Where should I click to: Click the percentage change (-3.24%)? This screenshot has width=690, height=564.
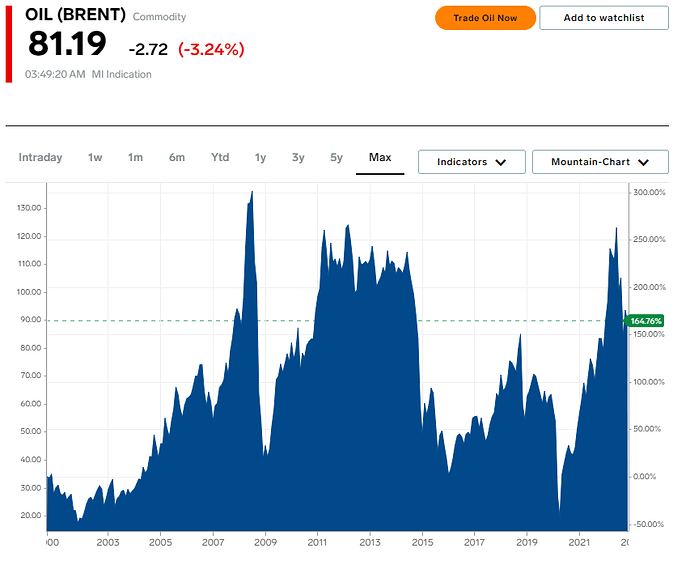click(x=211, y=49)
